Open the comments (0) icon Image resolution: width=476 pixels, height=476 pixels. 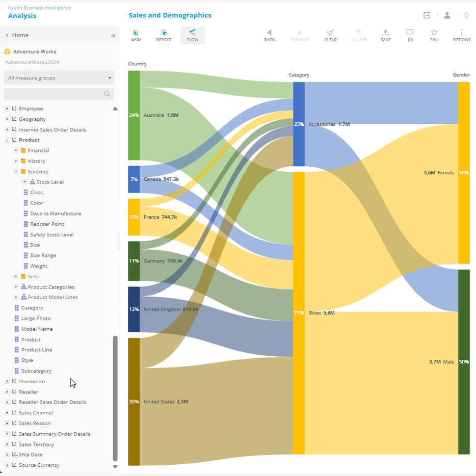point(410,35)
